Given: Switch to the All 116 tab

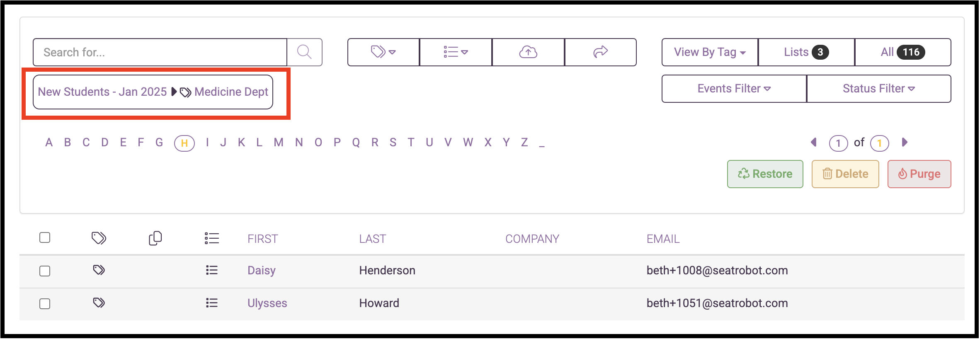Looking at the screenshot, I should point(903,52).
